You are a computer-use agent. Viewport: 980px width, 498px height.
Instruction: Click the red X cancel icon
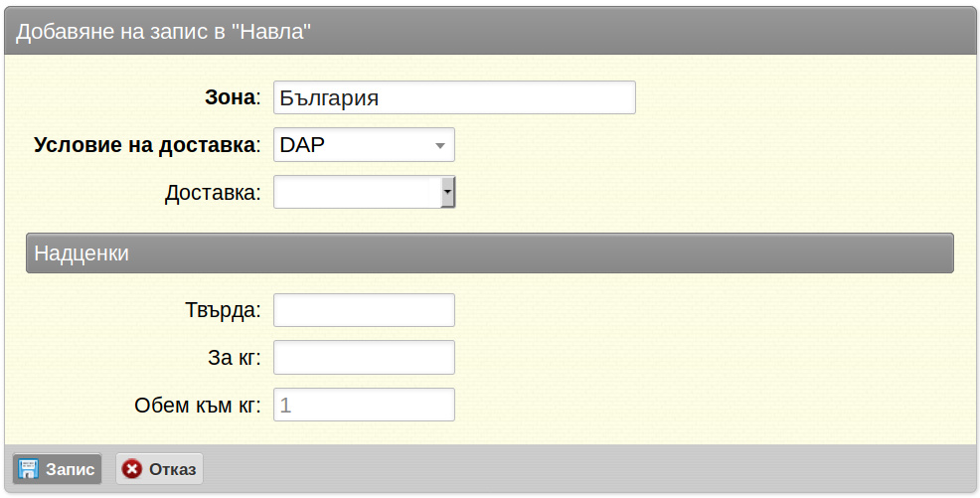coord(132,468)
